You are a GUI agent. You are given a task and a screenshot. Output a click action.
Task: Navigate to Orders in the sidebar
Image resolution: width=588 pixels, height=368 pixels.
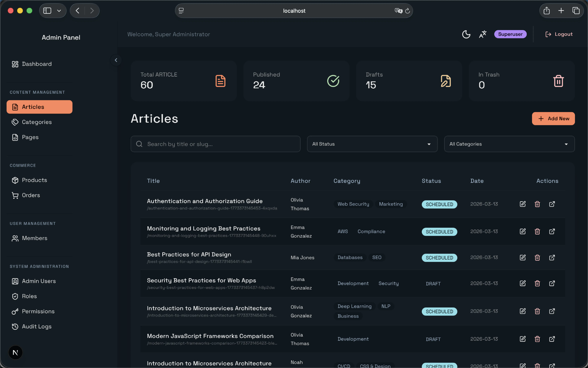39,195
